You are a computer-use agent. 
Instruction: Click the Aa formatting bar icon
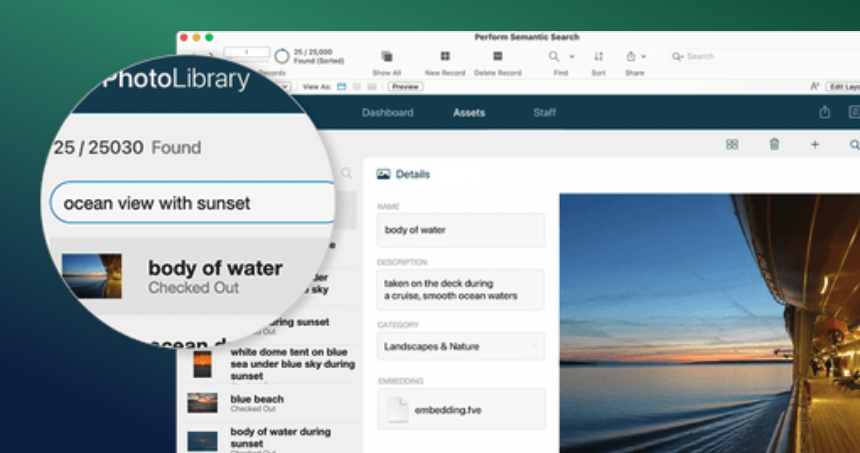pos(814,87)
